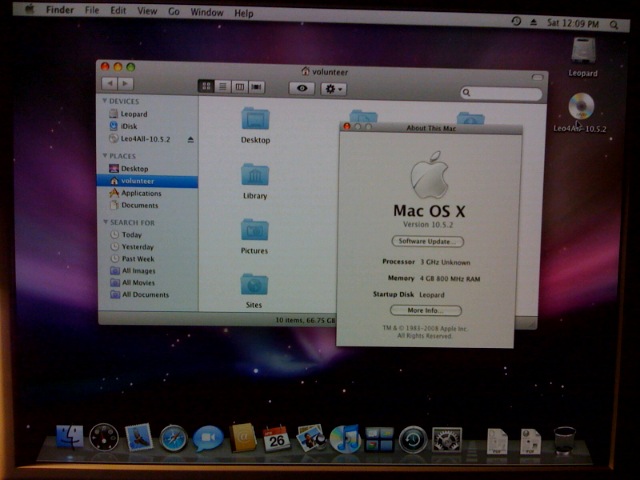The width and height of the screenshot is (640, 480).
Task: Collapse the SEARCH FOR sidebar section
Action: (x=104, y=222)
